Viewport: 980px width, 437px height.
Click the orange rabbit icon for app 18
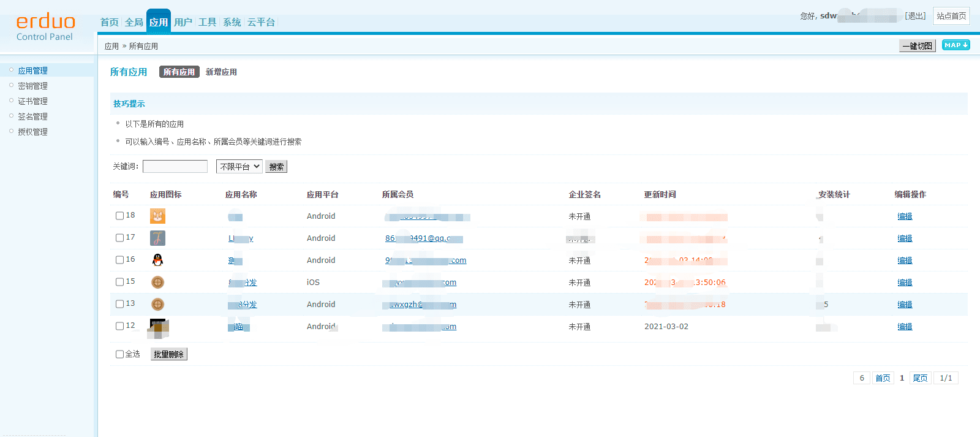pos(157,216)
